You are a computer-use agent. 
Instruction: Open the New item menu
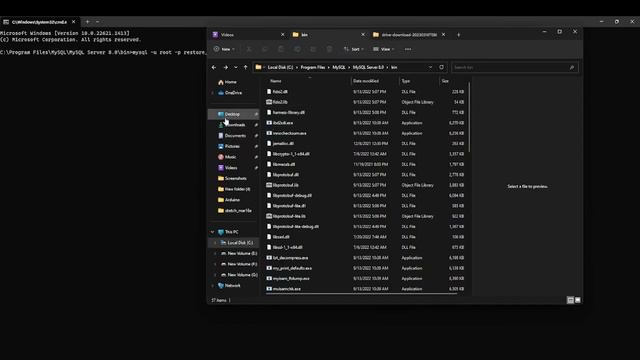tap(224, 49)
